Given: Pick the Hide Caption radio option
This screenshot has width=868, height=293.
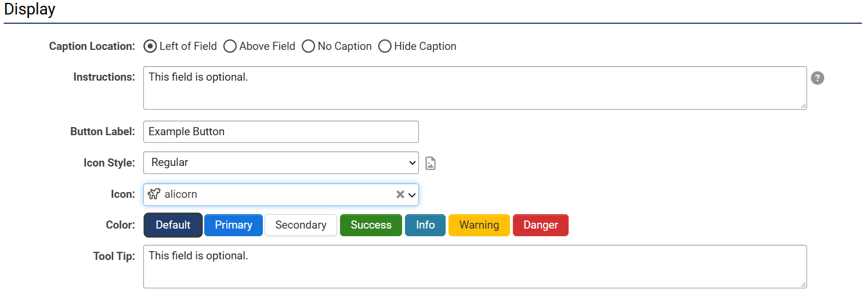Looking at the screenshot, I should pyautogui.click(x=385, y=46).
